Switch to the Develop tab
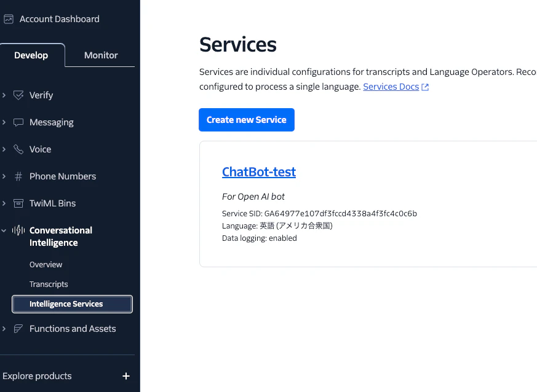The height and width of the screenshot is (392, 537). [31, 55]
